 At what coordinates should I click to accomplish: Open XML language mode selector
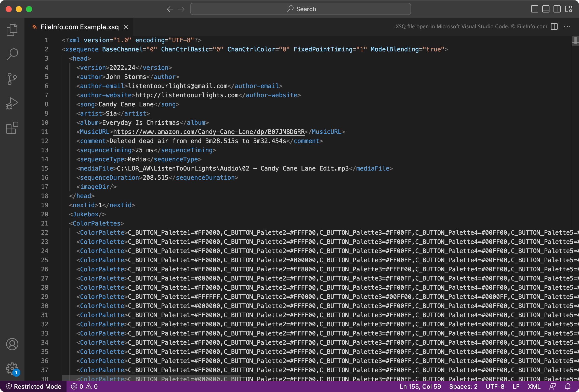[534, 386]
